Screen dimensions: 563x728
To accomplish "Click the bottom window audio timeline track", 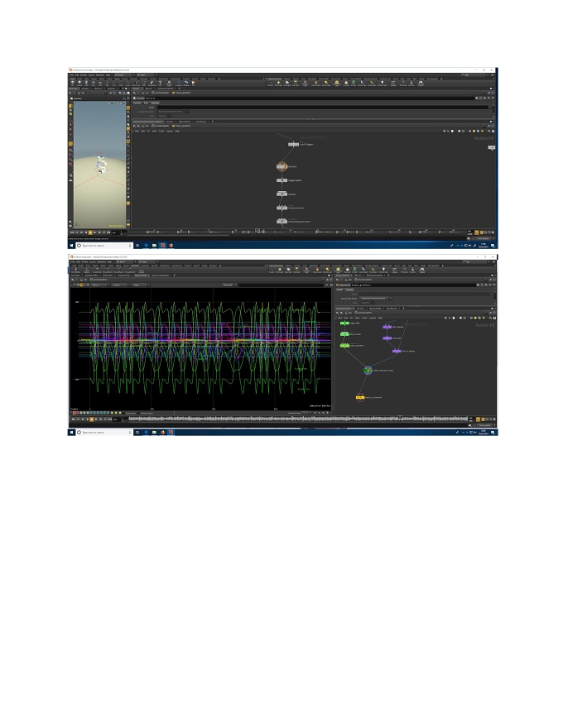I will point(297,419).
